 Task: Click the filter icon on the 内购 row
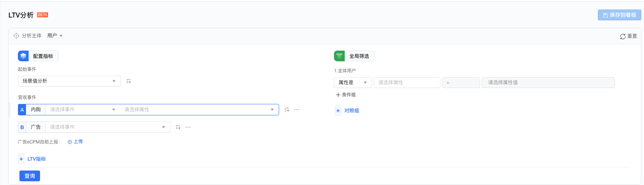(287, 110)
